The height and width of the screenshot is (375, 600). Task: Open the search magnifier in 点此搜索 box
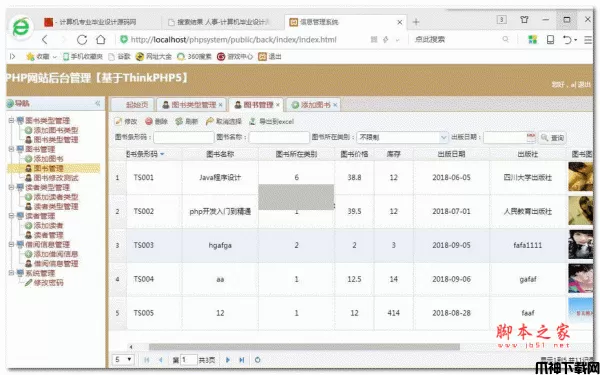pos(505,39)
